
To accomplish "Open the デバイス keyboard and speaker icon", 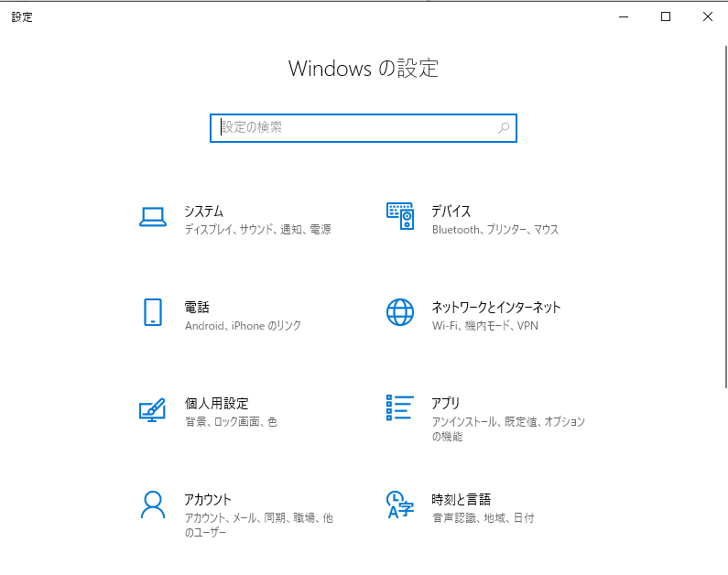I will [400, 216].
